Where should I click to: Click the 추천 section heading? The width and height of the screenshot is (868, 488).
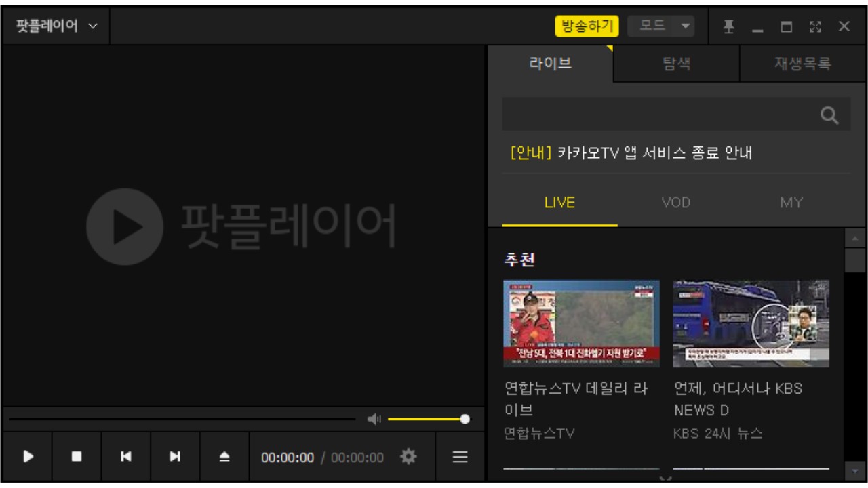coord(519,260)
